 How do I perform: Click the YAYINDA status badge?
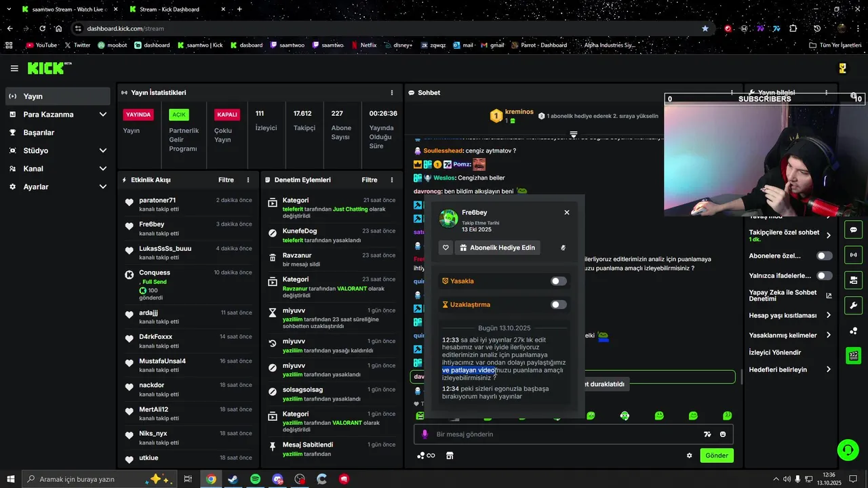point(138,115)
